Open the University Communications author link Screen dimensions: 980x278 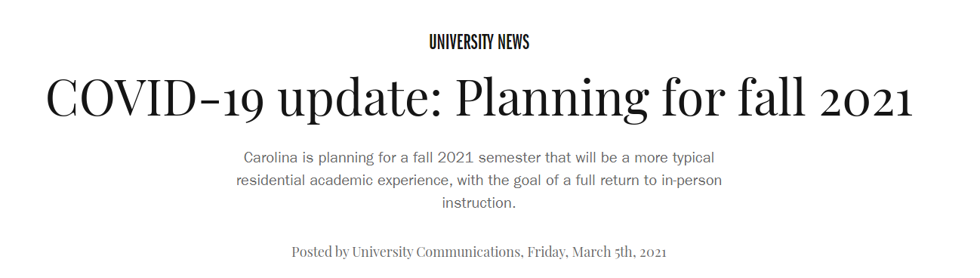(436, 252)
